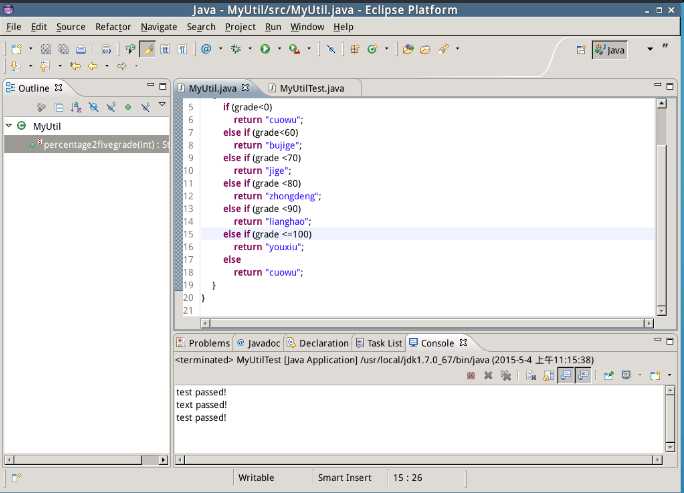
Task: Click the editor vertical scrollbar down arrow
Action: click(661, 310)
